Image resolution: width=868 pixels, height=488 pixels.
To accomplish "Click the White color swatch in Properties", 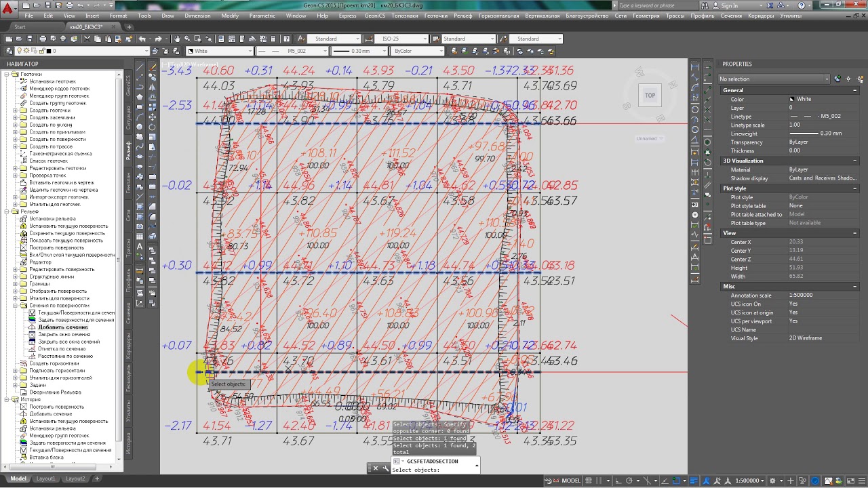I will pos(792,99).
